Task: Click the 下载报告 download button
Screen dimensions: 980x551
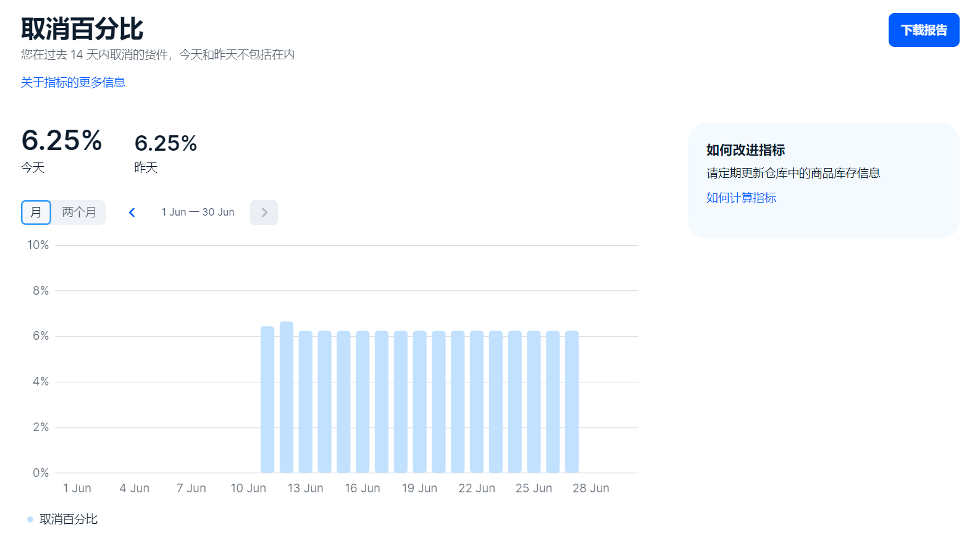Action: pos(923,30)
